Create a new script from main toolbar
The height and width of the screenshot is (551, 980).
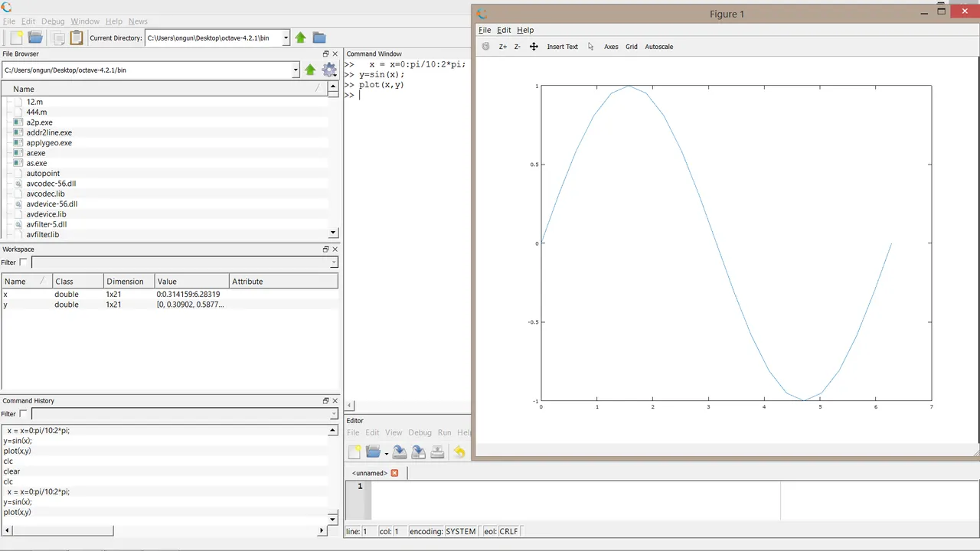tap(16, 37)
